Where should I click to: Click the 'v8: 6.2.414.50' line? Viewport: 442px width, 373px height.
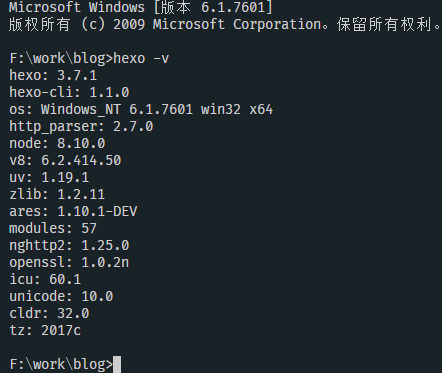65,160
